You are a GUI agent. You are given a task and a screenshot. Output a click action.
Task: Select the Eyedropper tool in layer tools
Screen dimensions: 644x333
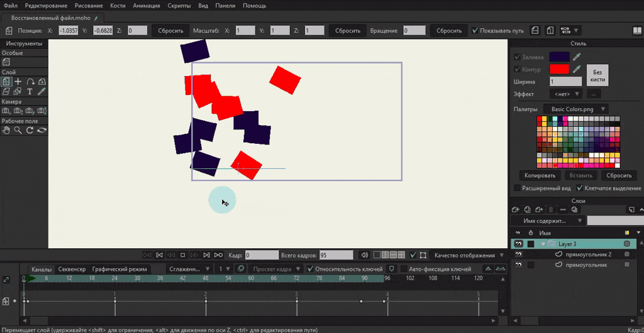pos(42,92)
